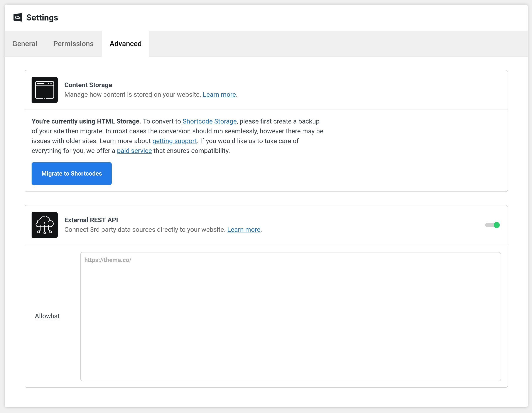
Task: Open the paid service link
Action: (134, 151)
